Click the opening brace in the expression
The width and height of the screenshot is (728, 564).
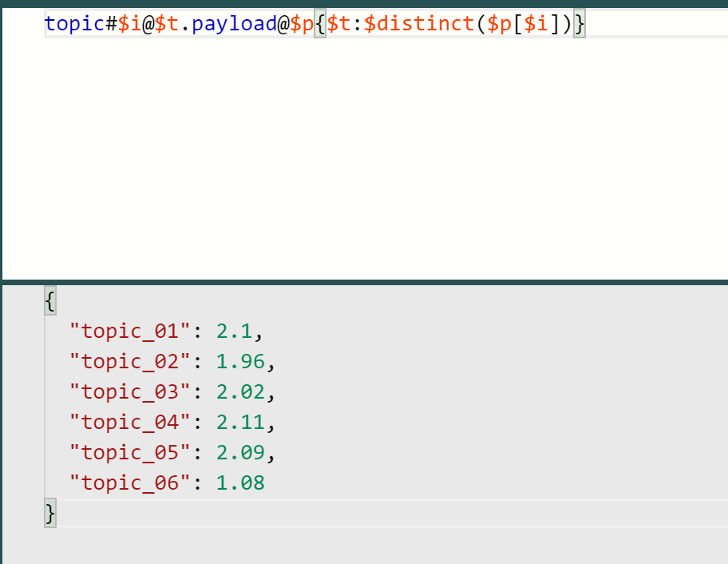pos(320,24)
